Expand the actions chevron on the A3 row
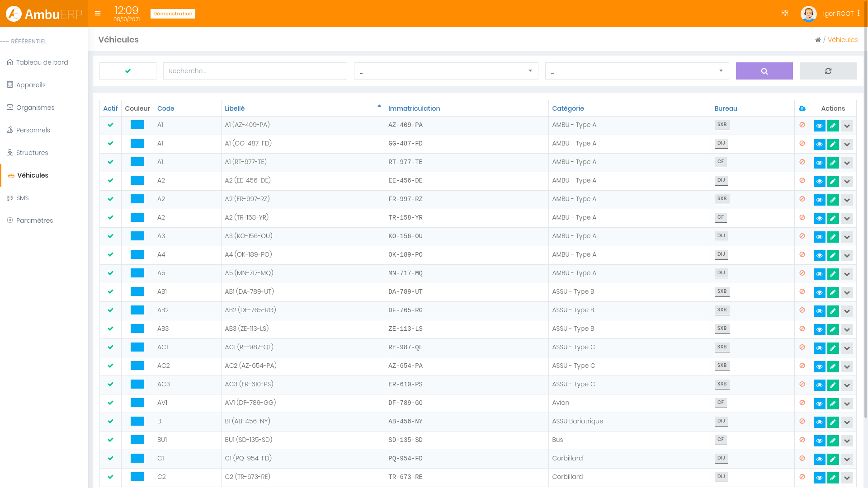Image resolution: width=868 pixels, height=488 pixels. (847, 237)
